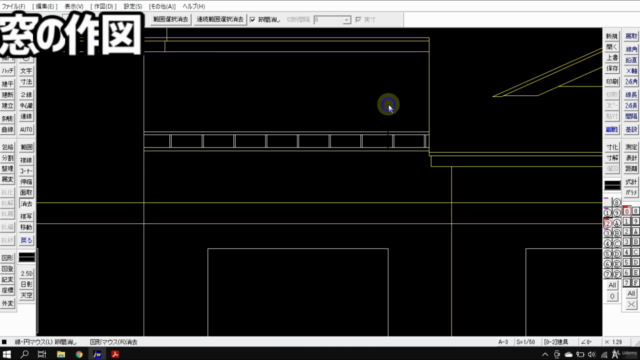
Task: Select the コーナー corner tool
Action: (x=26, y=171)
